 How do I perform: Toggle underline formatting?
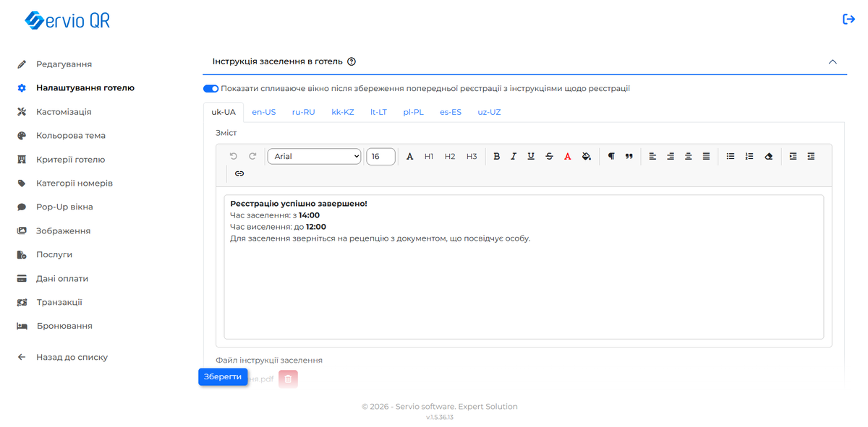[x=531, y=156]
